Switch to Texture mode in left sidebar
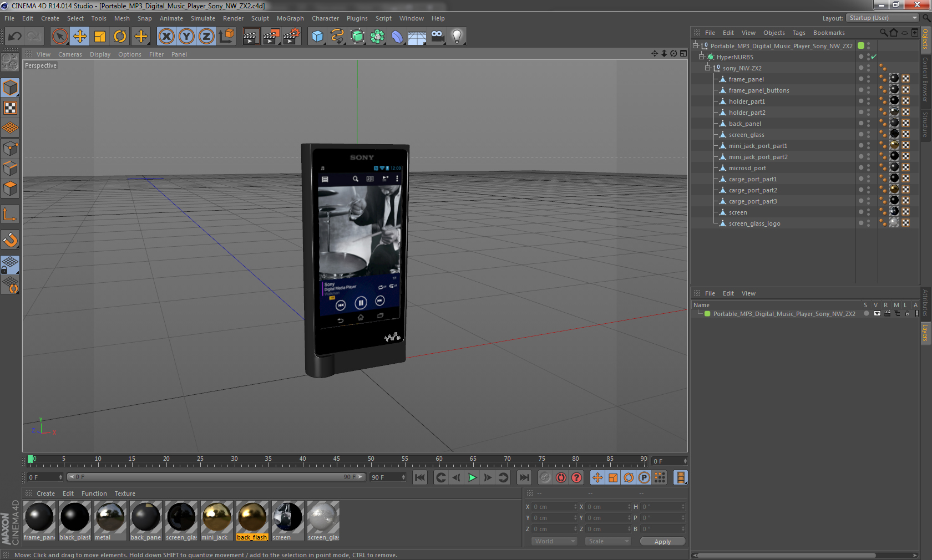 (x=11, y=108)
